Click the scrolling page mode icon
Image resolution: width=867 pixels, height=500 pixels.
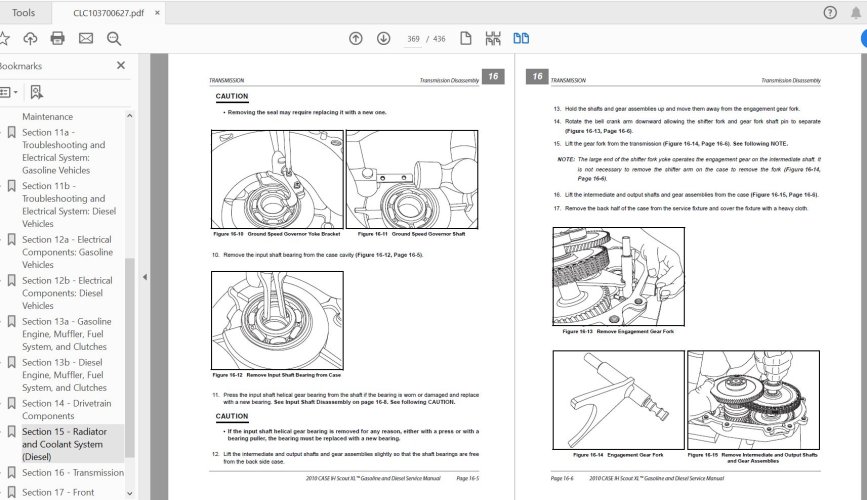point(492,39)
